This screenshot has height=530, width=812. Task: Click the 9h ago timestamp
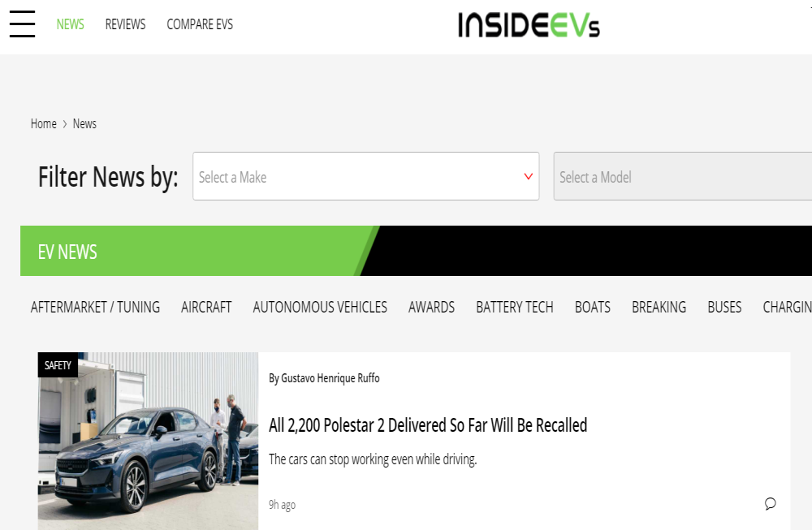[282, 505]
